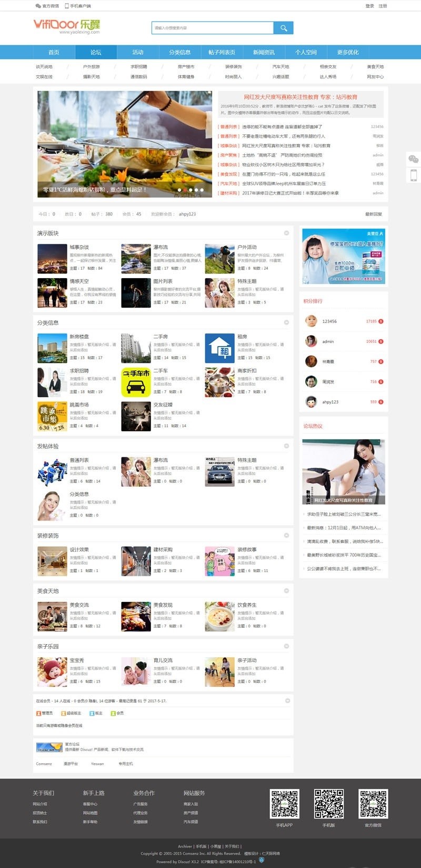Click the 租房 house rental icon
The image size is (421, 868).
click(x=219, y=349)
